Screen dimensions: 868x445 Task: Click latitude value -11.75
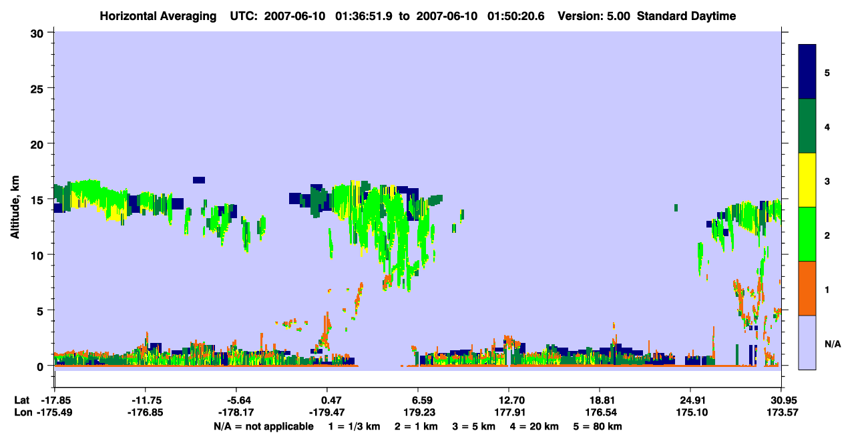tap(146, 400)
